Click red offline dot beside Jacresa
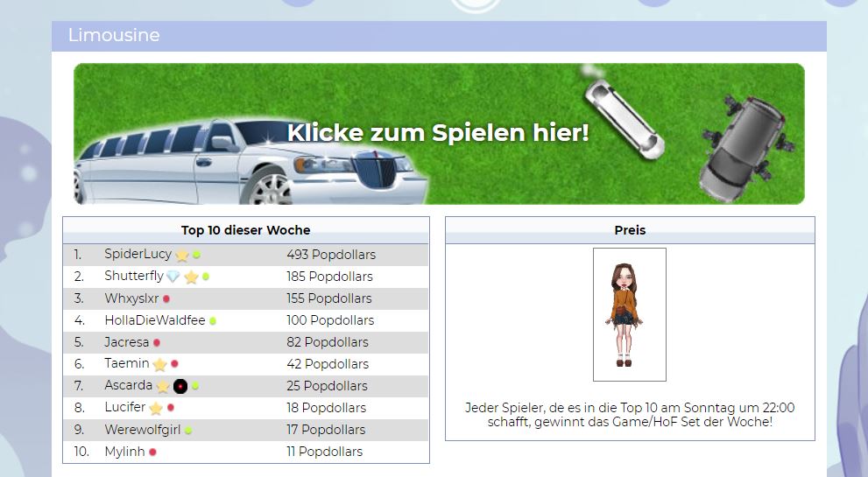 click(x=157, y=342)
